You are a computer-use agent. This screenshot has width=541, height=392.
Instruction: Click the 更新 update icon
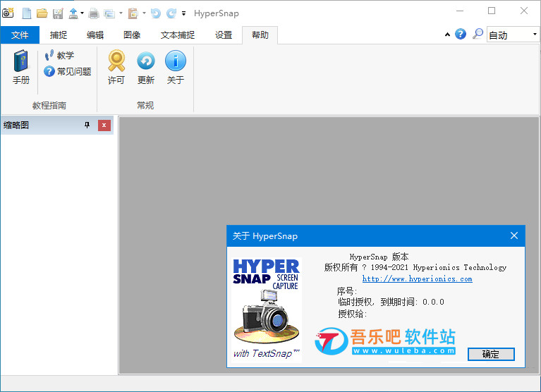point(145,67)
